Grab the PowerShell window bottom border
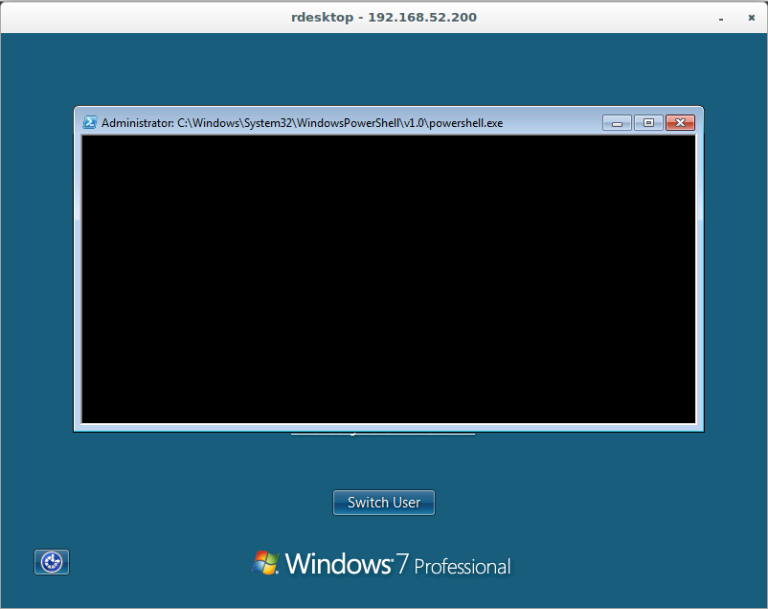768x609 pixels. 388,428
